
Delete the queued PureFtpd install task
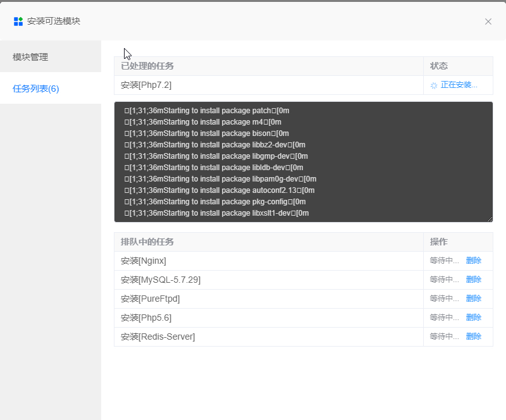[x=473, y=299]
